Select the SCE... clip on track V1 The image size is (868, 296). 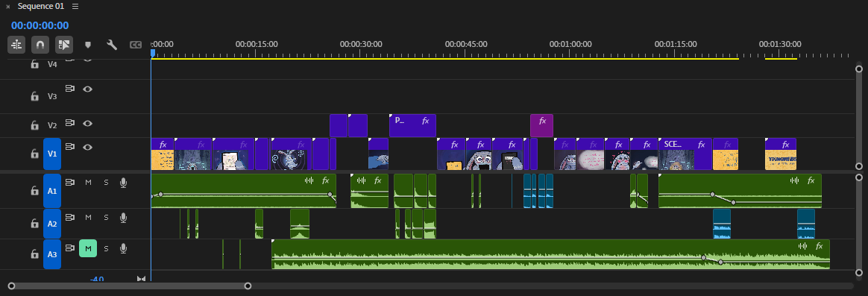685,154
